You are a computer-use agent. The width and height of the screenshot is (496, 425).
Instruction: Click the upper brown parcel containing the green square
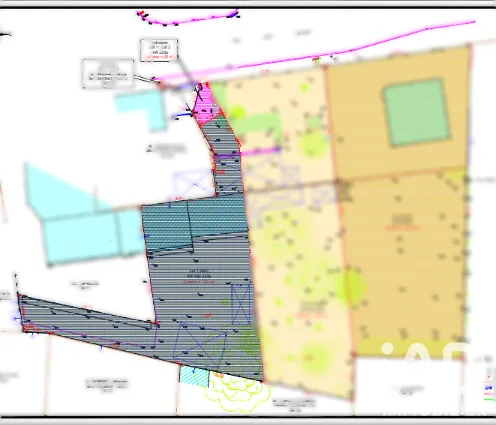(398, 112)
